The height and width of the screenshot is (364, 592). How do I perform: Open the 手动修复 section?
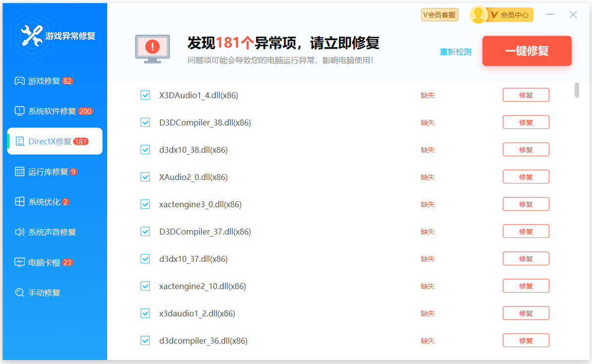[40, 293]
